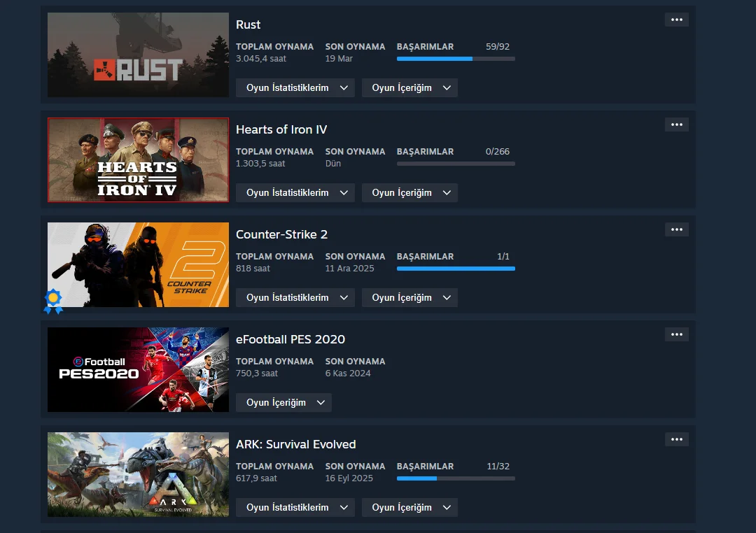756x533 pixels.
Task: Open the three-dot menu for eFootball PES 2020
Action: (x=676, y=334)
